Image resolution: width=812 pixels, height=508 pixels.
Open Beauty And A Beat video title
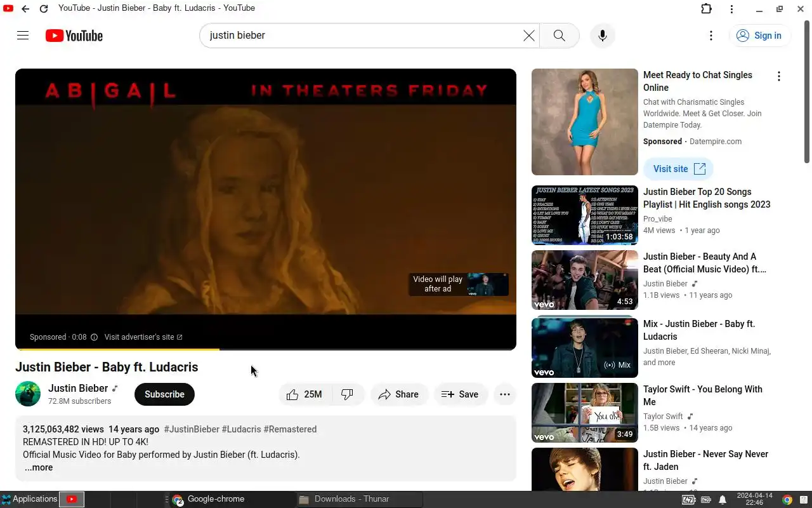(x=705, y=263)
